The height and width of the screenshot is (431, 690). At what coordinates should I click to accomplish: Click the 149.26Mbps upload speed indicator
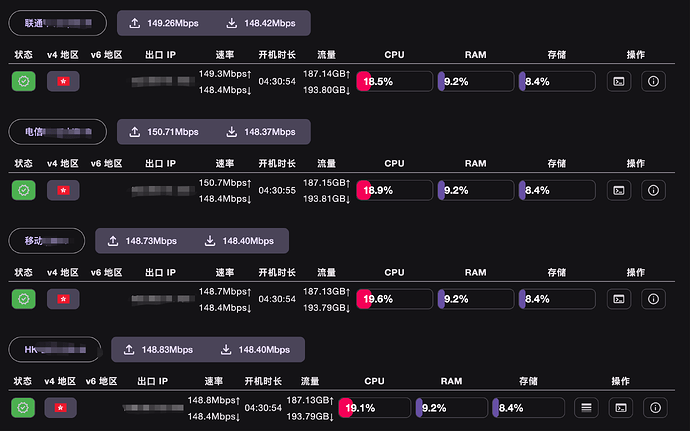[162, 22]
